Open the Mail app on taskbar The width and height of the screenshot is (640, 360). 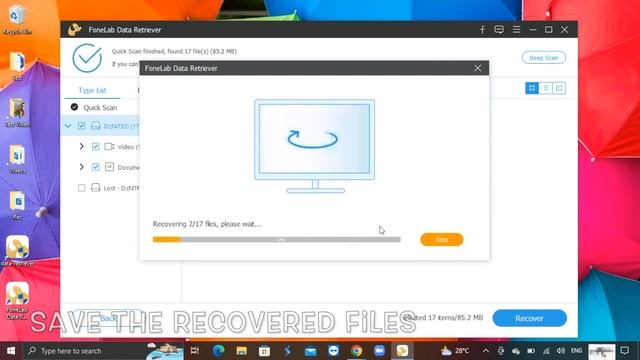pos(311,351)
